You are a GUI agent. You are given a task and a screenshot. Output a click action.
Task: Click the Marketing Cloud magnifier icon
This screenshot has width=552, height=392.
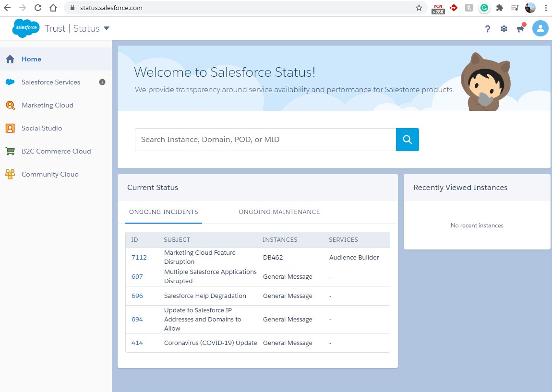tap(10, 105)
